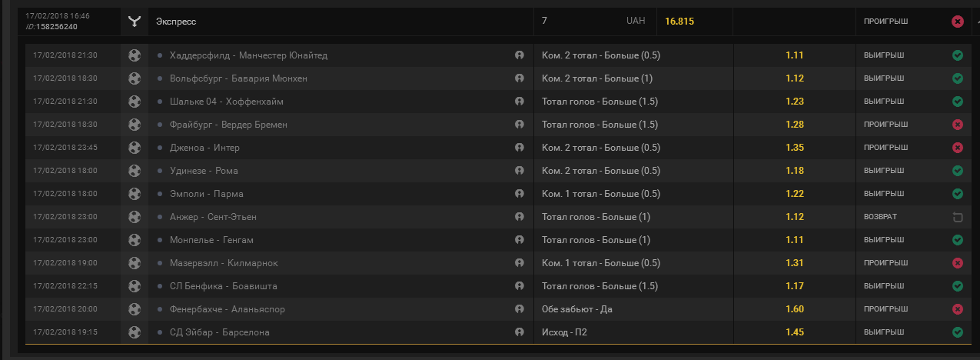Click the bet ID 158256240
Image resolution: width=980 pixels, height=360 pixels.
point(56,27)
